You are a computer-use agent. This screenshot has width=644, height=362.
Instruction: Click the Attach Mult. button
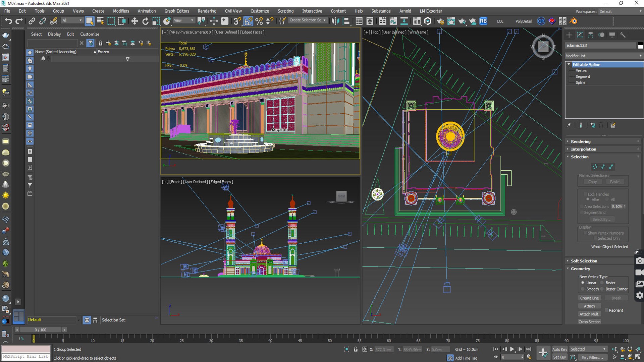click(589, 314)
